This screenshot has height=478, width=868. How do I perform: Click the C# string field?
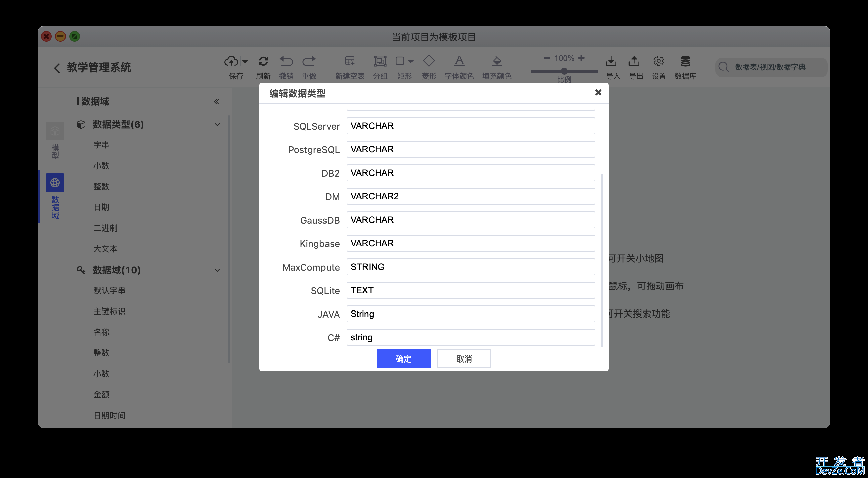click(x=470, y=338)
